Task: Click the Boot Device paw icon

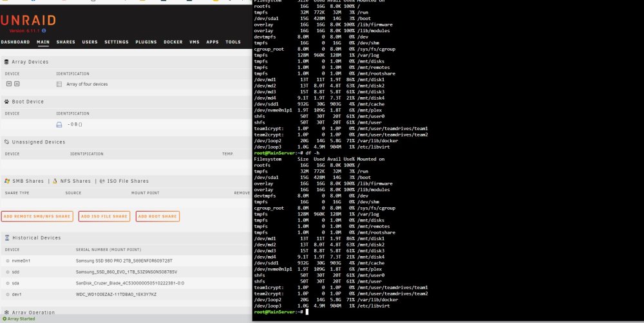Action: (6, 102)
